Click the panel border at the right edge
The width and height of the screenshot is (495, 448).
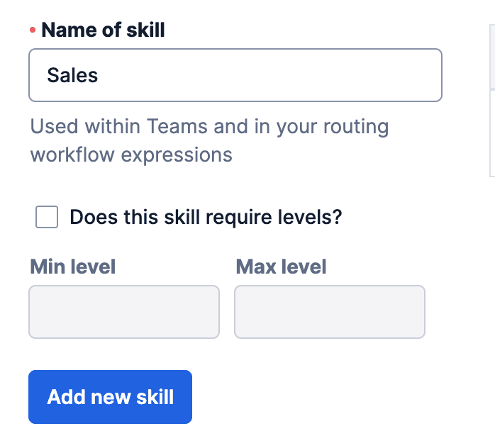coord(491,99)
